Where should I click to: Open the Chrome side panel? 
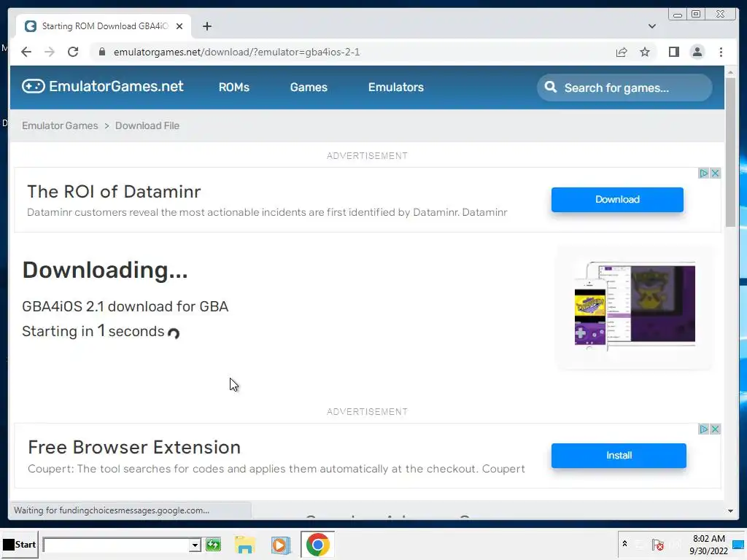673,52
